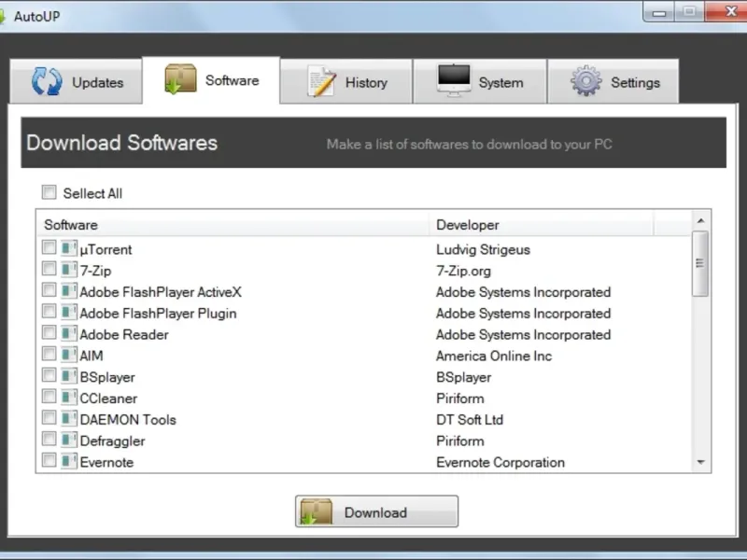Select the Adobe Reader checkbox
The height and width of the screenshot is (560, 747).
(49, 332)
